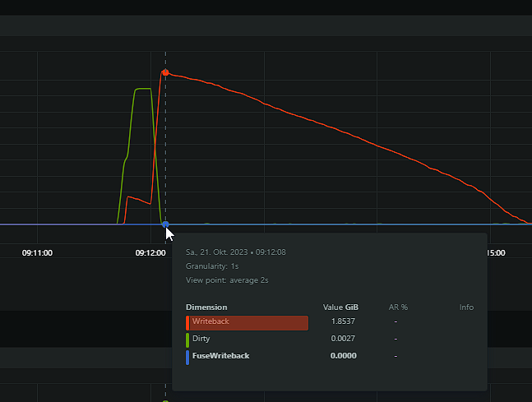
Task: Click the FuseWriteback value 0.0000
Action: [x=344, y=356]
